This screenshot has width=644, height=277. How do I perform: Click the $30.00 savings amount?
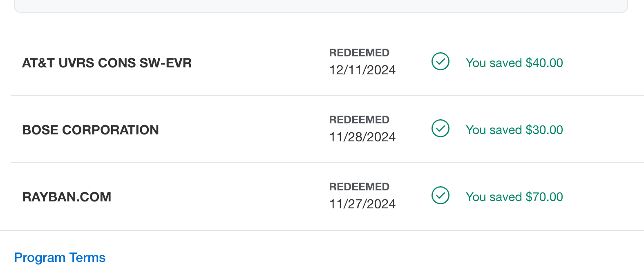point(544,130)
